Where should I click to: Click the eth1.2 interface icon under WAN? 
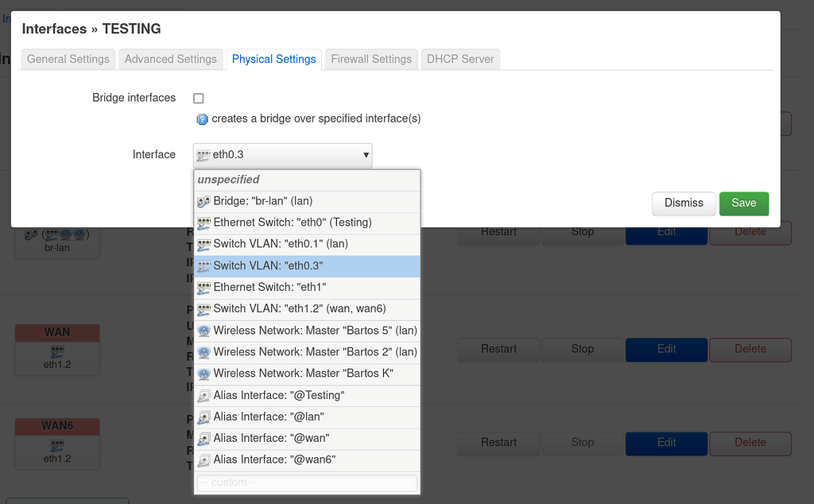(56, 351)
